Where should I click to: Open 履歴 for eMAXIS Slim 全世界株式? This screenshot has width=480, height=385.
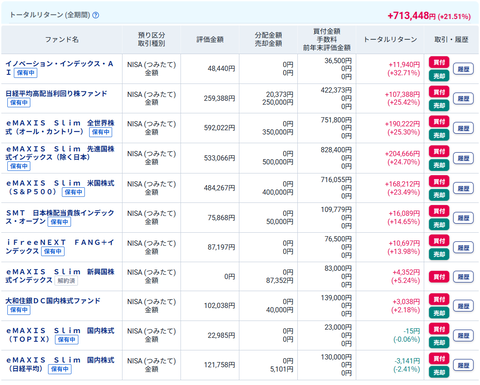coord(463,128)
